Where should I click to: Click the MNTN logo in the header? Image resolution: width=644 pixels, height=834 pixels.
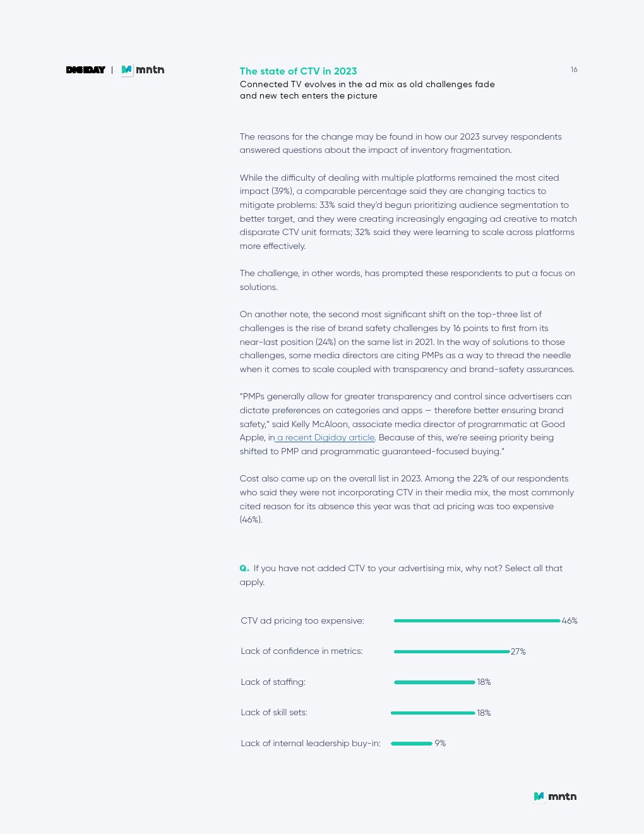point(143,70)
